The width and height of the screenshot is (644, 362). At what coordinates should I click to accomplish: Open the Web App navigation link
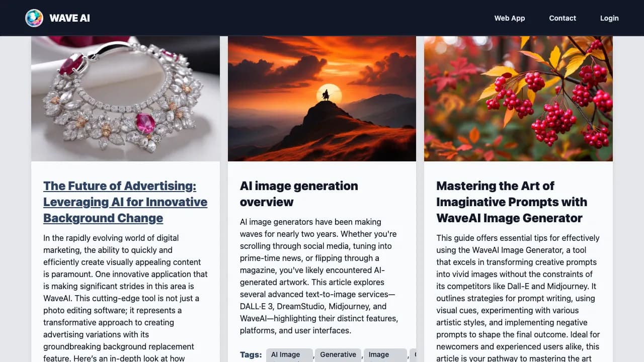509,18
